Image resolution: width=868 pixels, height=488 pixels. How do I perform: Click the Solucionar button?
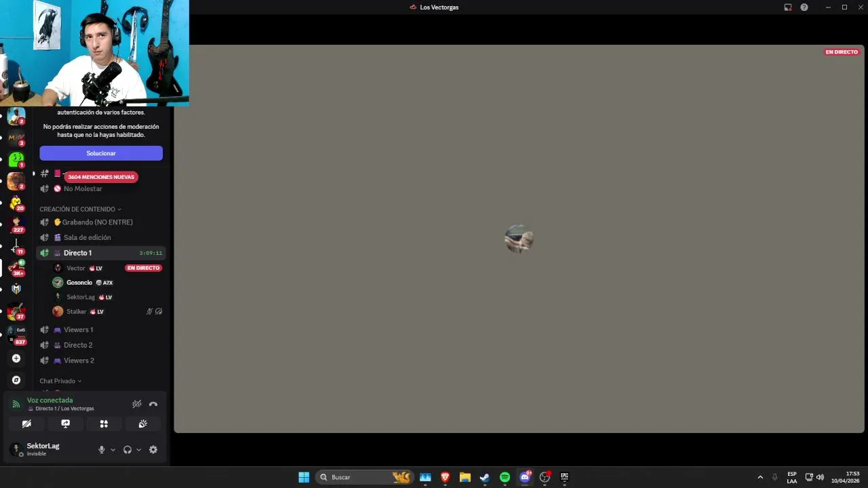pyautogui.click(x=101, y=153)
